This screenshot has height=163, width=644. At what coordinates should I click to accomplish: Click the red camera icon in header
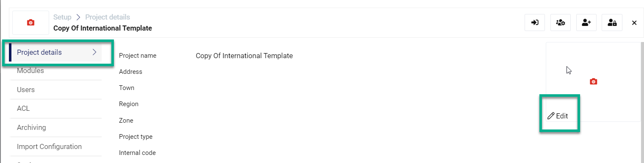click(30, 23)
